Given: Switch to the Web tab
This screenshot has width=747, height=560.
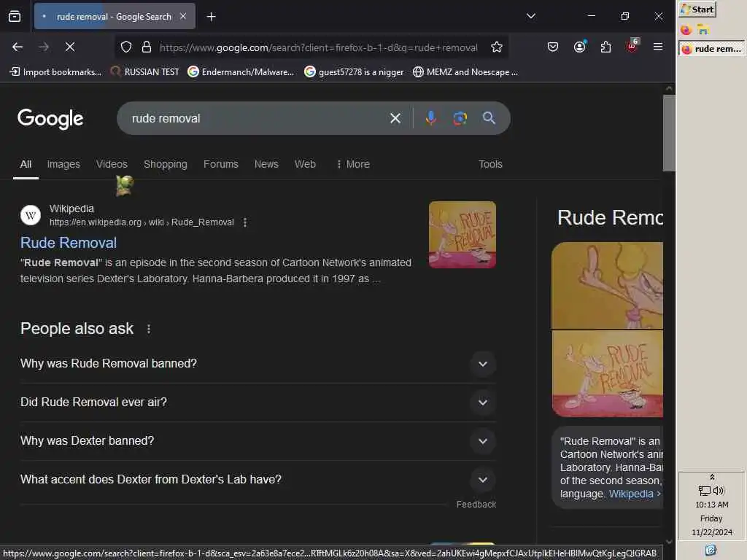Looking at the screenshot, I should click(x=305, y=164).
